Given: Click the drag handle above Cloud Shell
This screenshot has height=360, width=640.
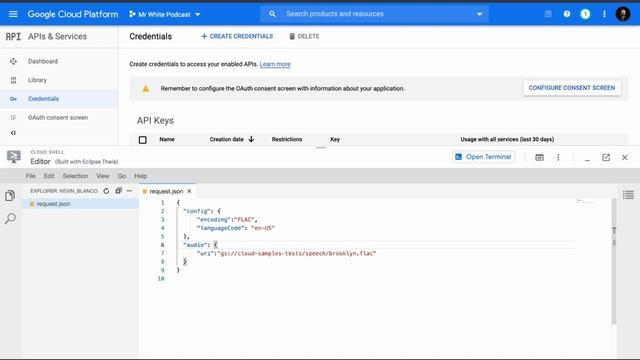Looking at the screenshot, I should pos(321,147).
